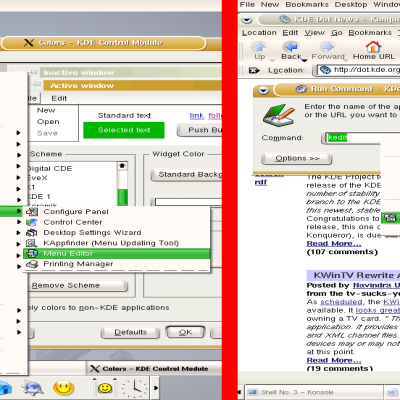
Task: Open the Forward button history dropdown arrow
Action: tap(346, 60)
